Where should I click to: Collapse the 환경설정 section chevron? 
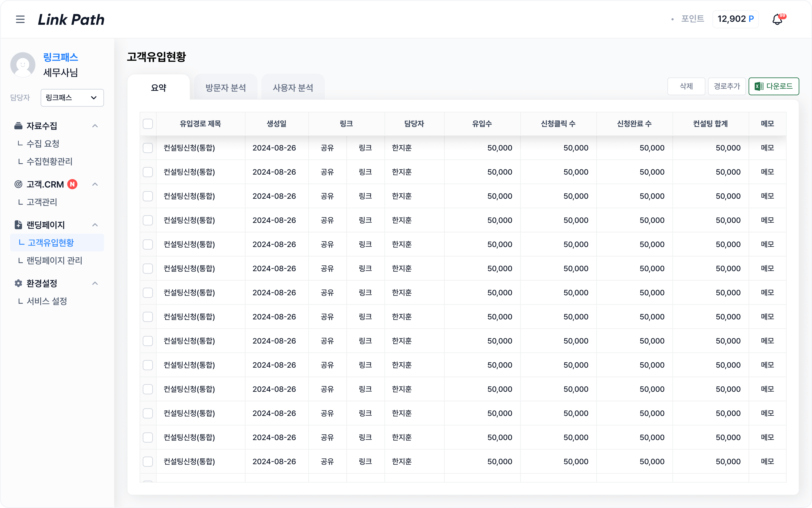pyautogui.click(x=95, y=283)
